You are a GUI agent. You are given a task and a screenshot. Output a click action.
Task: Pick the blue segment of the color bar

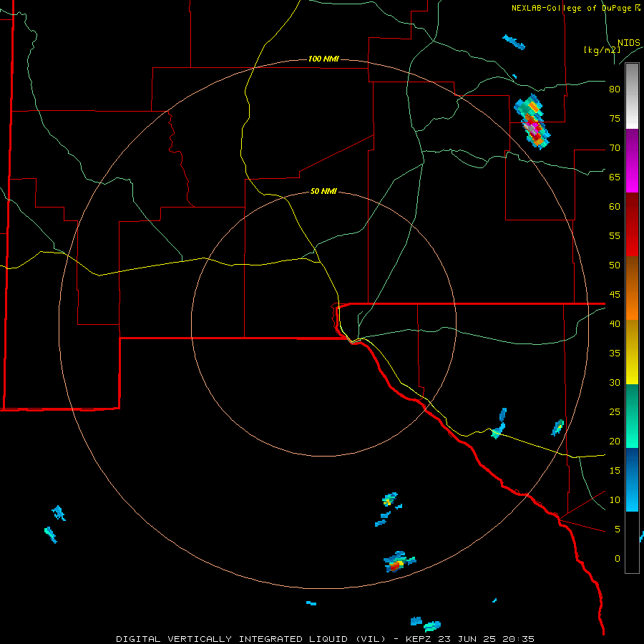pos(632,479)
